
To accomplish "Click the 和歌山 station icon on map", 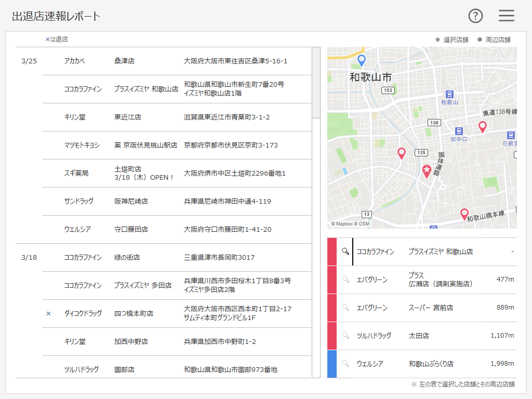I will 449,94.
